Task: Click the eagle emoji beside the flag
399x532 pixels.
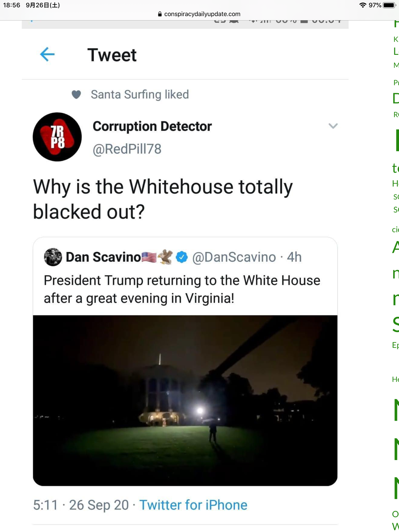Action: (x=165, y=257)
